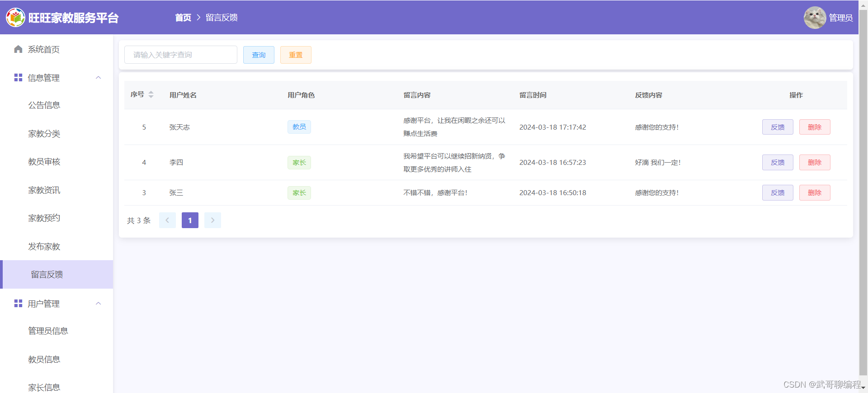Open 公告信息 menu item
Image resolution: width=868 pixels, height=393 pixels.
[x=57, y=105]
